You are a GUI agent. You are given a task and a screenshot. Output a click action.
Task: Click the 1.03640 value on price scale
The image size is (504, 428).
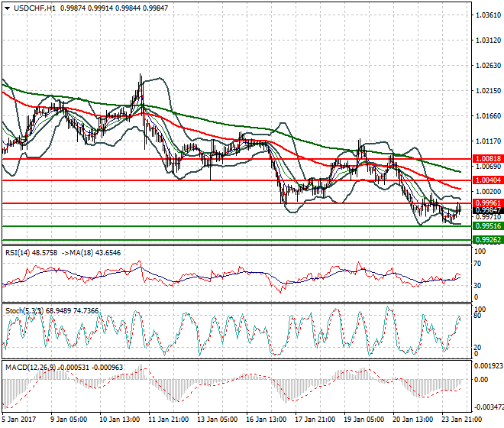coord(486,15)
